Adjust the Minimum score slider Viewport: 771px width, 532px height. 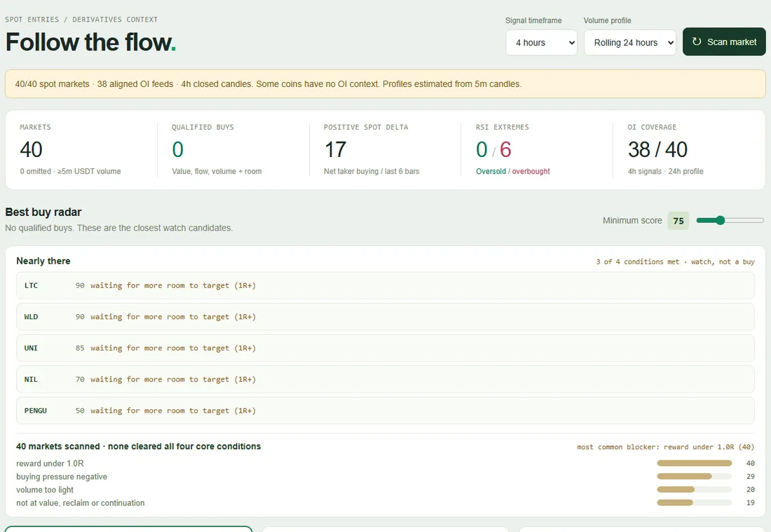(x=730, y=220)
